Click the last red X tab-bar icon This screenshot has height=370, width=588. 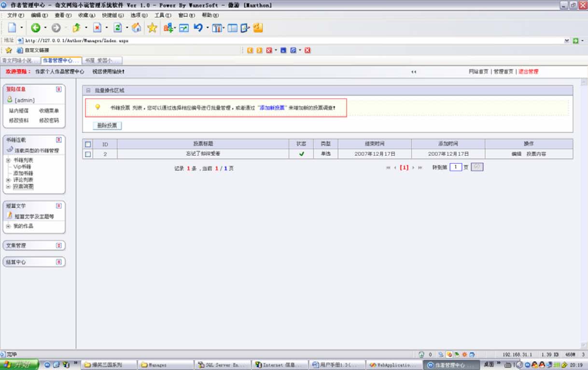click(x=308, y=50)
